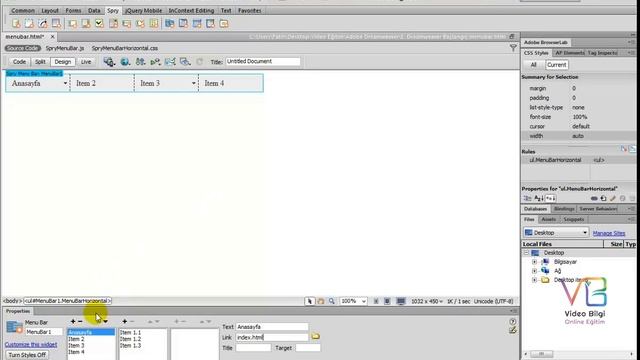Show All CSS rules mode
640x360 pixels.
pyautogui.click(x=533, y=65)
